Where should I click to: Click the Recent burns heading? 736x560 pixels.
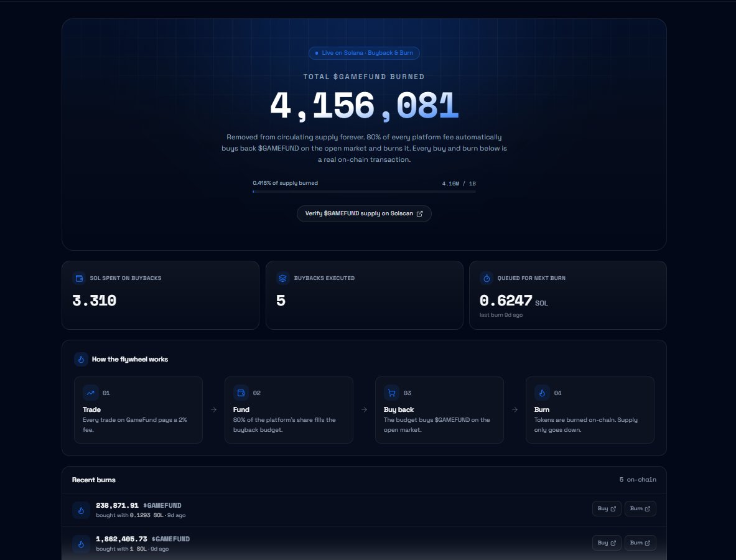(x=94, y=480)
